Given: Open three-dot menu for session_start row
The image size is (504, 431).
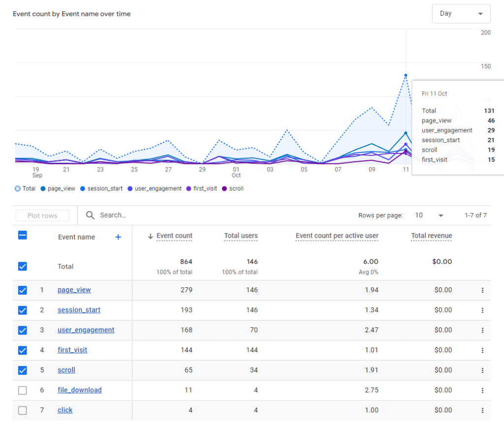Looking at the screenshot, I should point(482,310).
